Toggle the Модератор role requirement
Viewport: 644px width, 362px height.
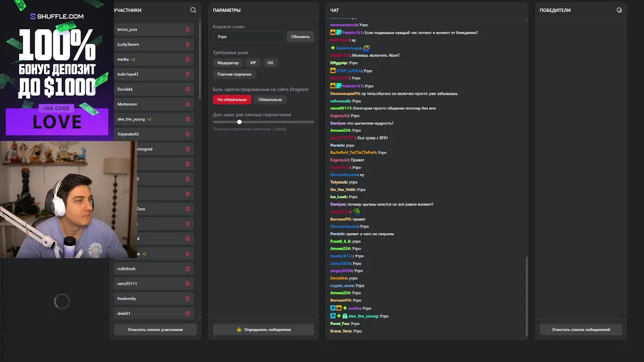point(228,63)
